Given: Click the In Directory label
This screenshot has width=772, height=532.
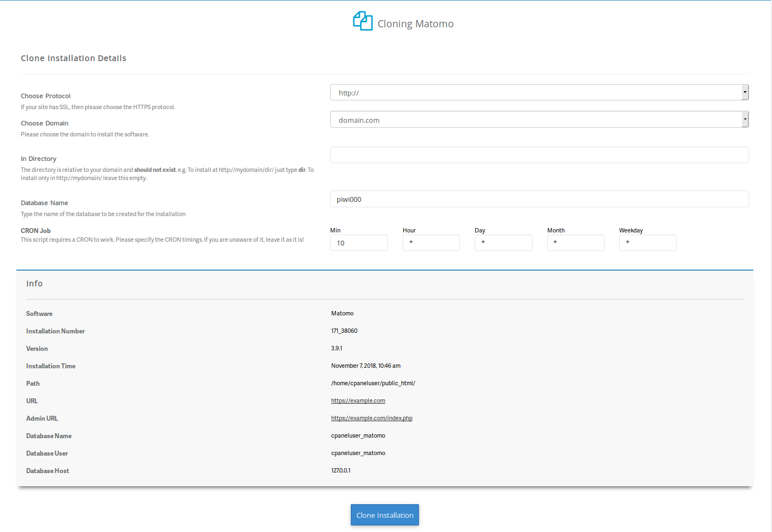Looking at the screenshot, I should [39, 159].
